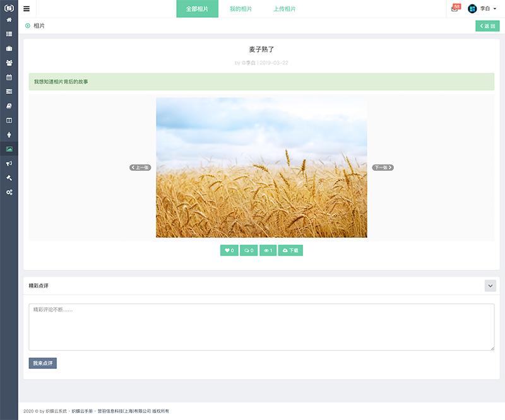Collapse the 精彩点评 panel
Image resolution: width=505 pixels, height=420 pixels.
click(x=490, y=286)
